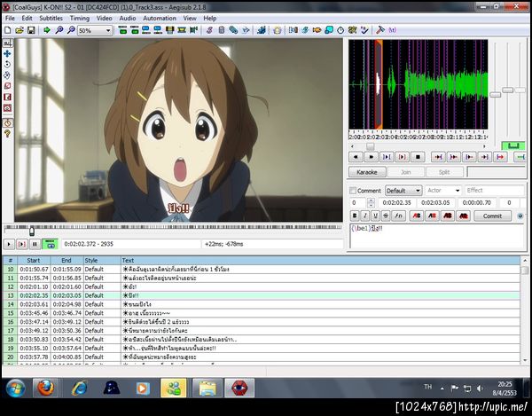This screenshot has height=416, width=532.
Task: Toggle Karaoke mode button
Action: click(367, 172)
